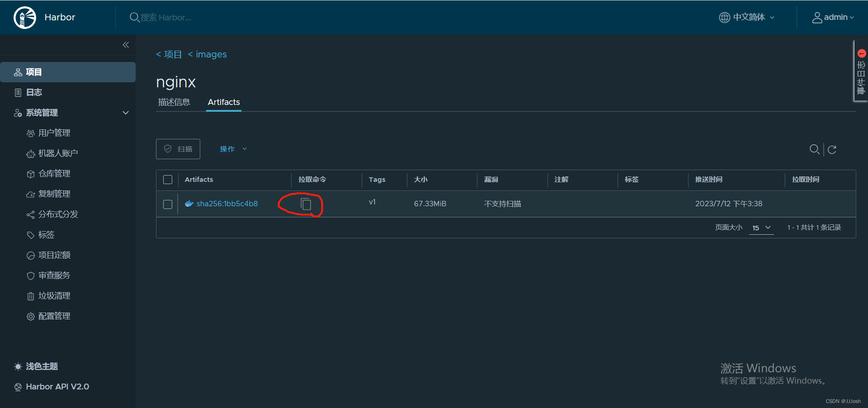Open 配置管理 configuration page

click(x=54, y=316)
